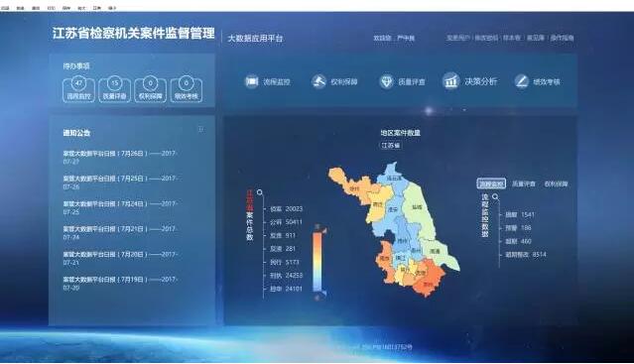Switch to the 质量评查 tab beside the map
Image resolution: width=634 pixels, height=364 pixels.
(x=524, y=183)
